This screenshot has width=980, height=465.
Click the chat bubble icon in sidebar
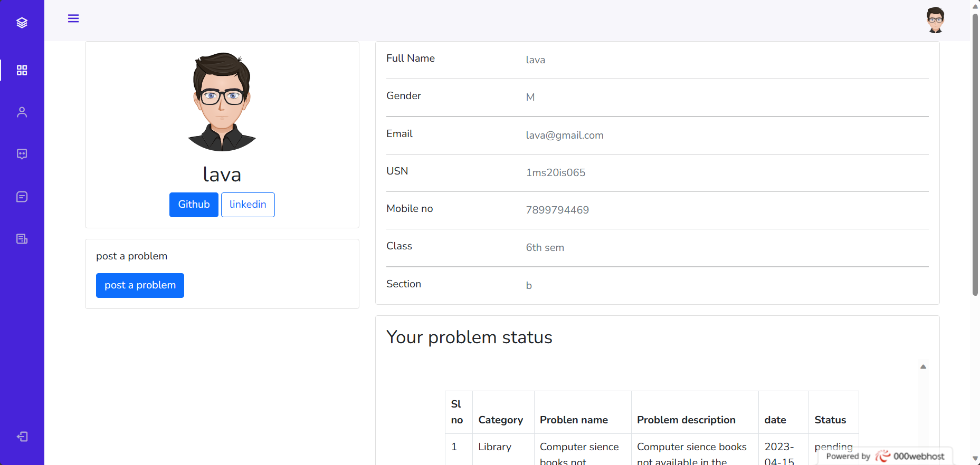click(22, 154)
